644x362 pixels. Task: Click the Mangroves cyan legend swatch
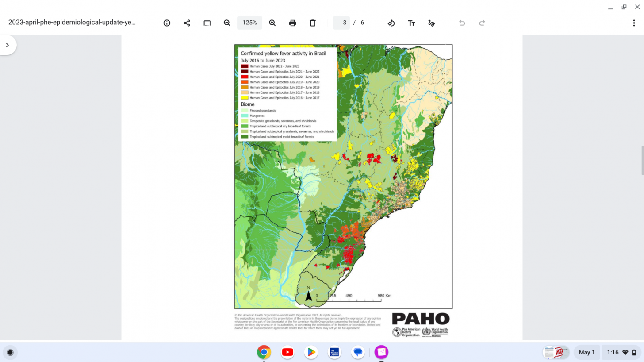244,116
